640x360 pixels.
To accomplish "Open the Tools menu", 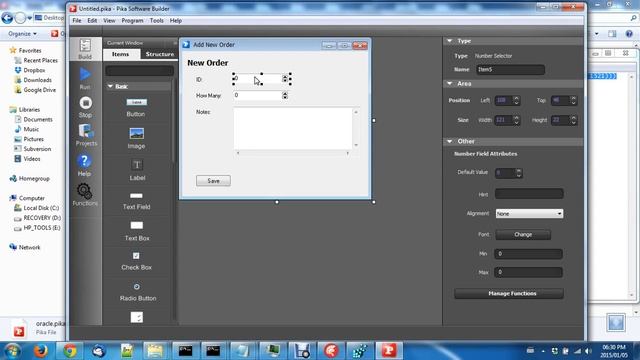I will click(x=156, y=20).
